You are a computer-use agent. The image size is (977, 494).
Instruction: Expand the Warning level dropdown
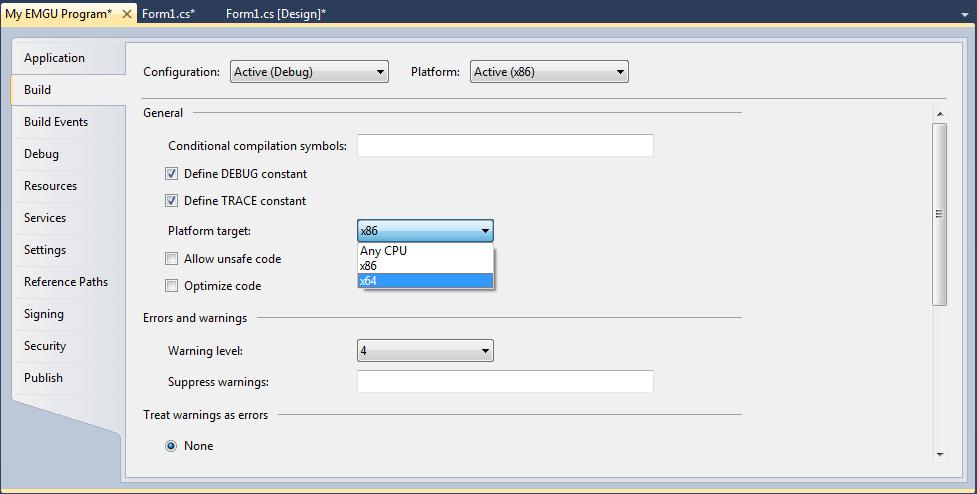[425, 351]
